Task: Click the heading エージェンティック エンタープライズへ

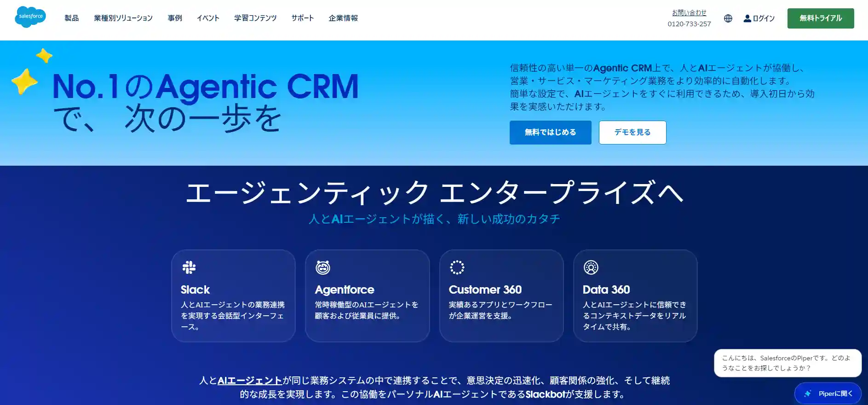Action: tap(434, 192)
